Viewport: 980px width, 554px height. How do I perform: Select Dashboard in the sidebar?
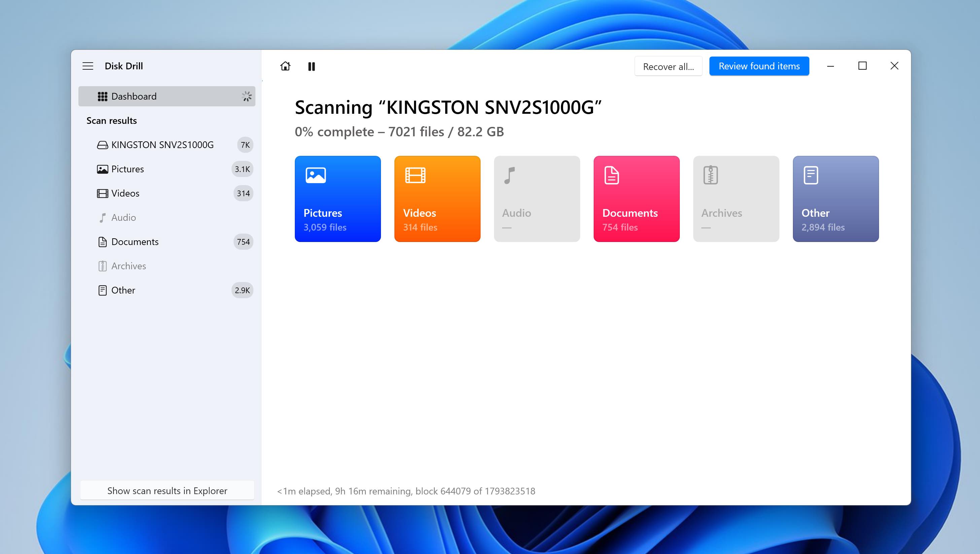tap(134, 96)
